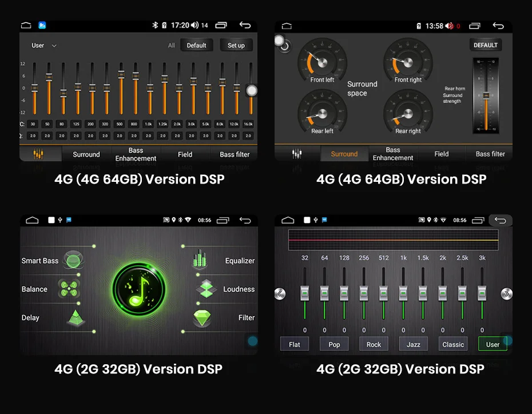Screen dimensions: 532x414
Task: Click the Rear right surround dial
Action: pos(408,113)
